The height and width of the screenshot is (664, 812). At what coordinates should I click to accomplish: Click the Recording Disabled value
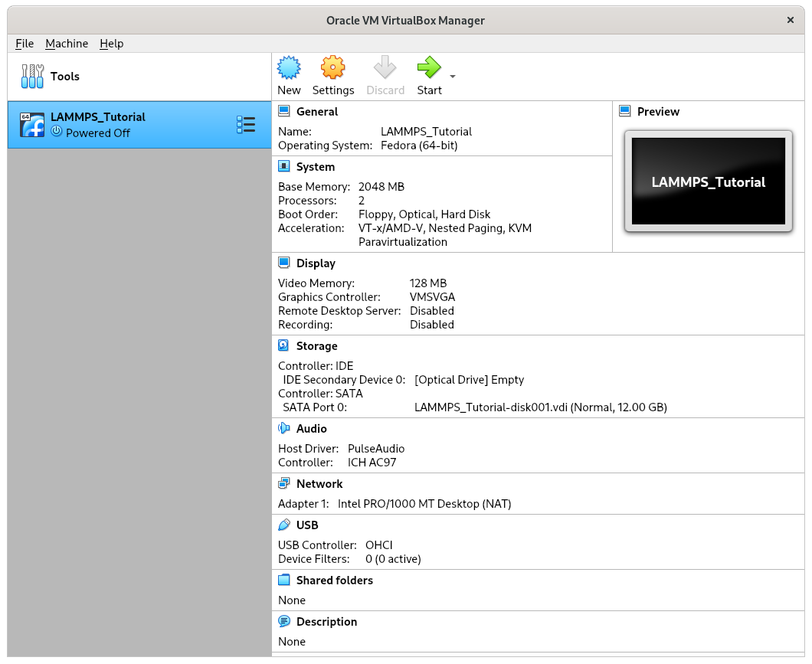432,325
